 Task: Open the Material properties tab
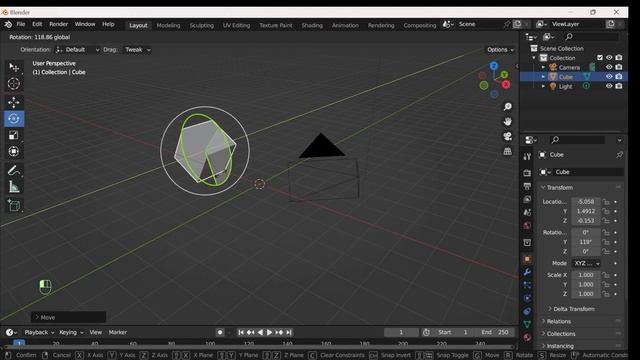[x=527, y=337]
